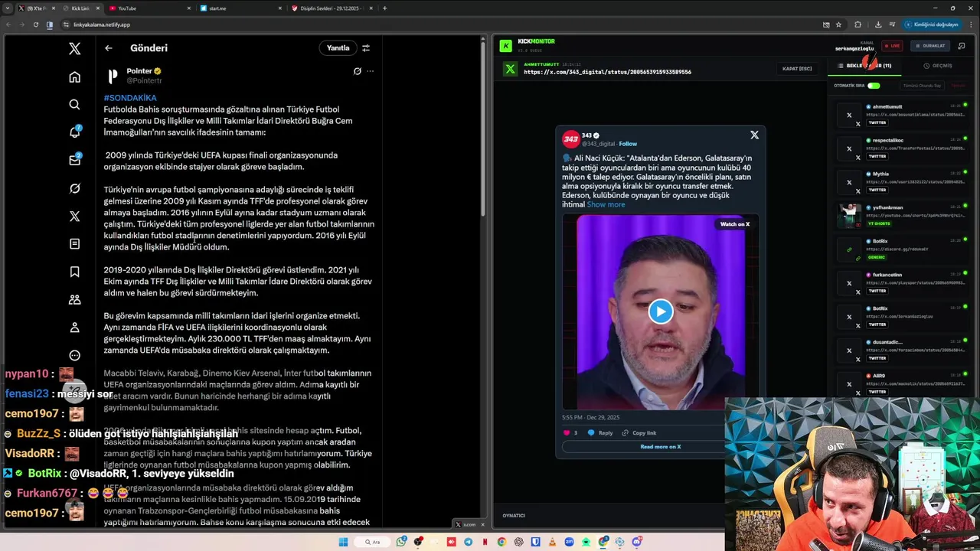
Task: Switch to the YouTube browser tab
Action: tap(149, 8)
